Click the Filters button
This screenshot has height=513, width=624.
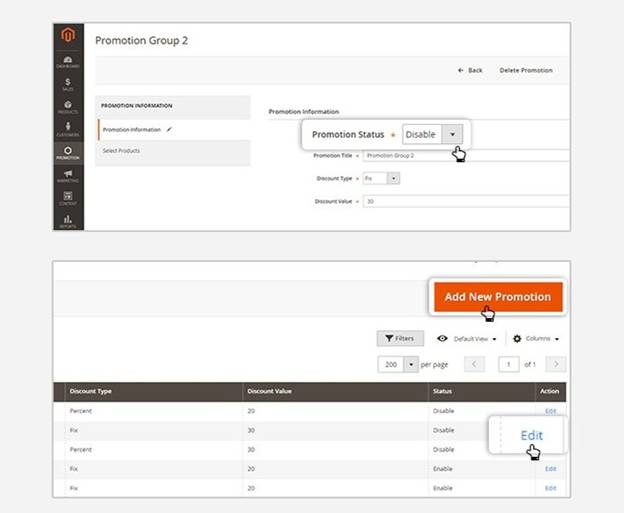[x=400, y=339]
